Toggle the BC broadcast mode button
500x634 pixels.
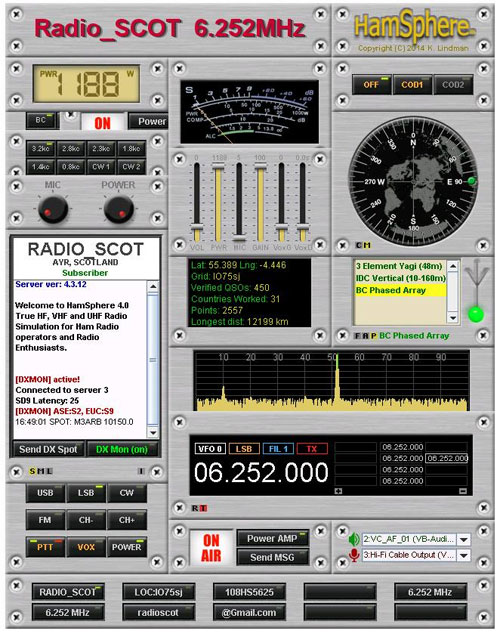(x=40, y=120)
